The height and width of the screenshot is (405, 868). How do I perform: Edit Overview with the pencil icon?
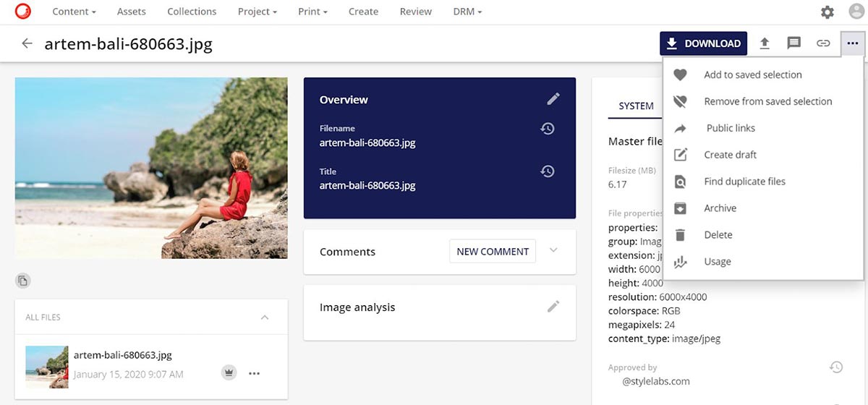pyautogui.click(x=553, y=99)
